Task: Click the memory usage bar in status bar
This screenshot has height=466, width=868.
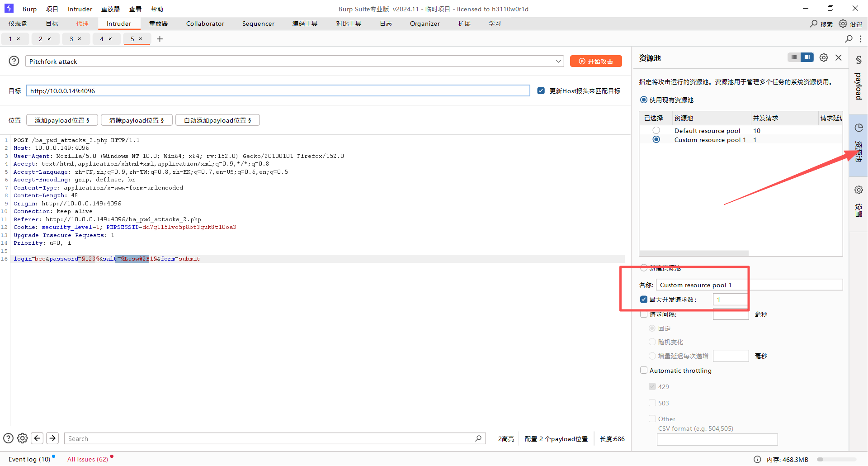Action: [x=836, y=459]
